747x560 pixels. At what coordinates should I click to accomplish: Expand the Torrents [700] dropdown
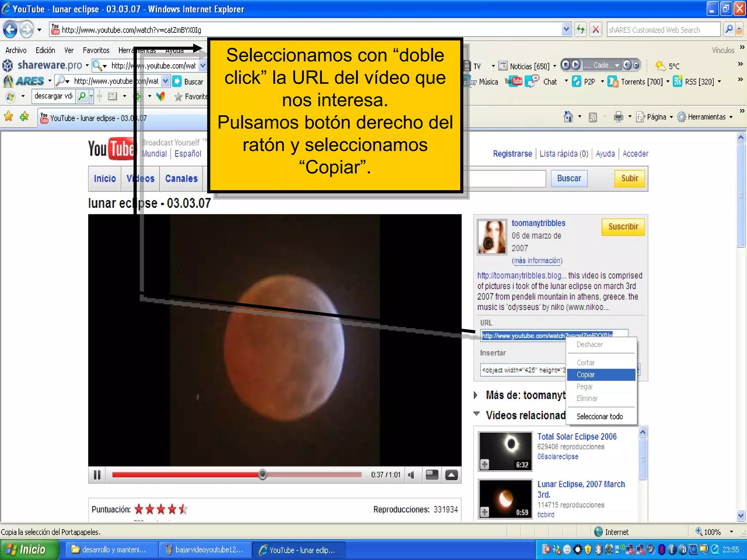coord(667,81)
